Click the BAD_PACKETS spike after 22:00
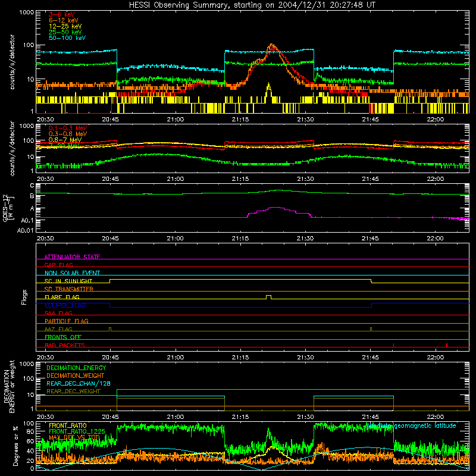Screen dimensions: 476x476 pyautogui.click(x=447, y=345)
